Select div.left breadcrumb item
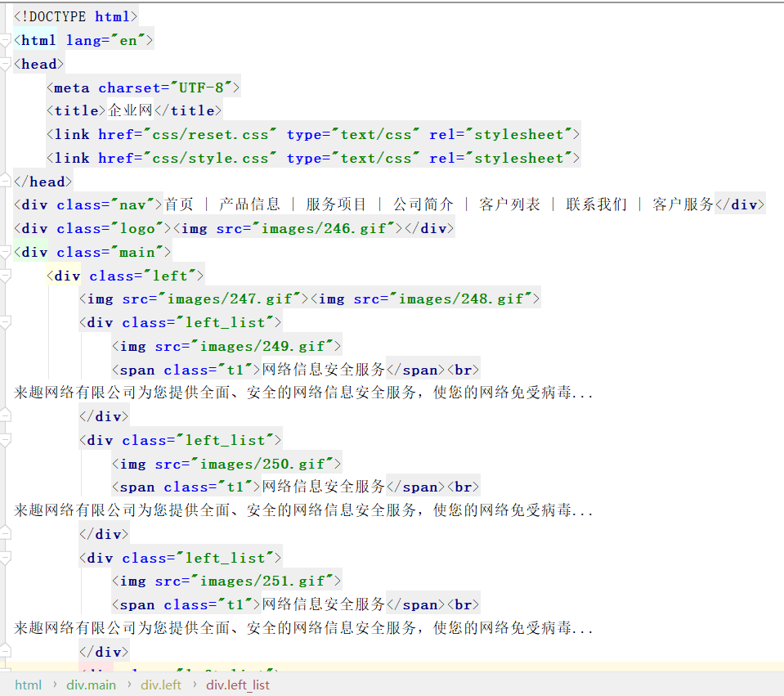 coord(161,685)
